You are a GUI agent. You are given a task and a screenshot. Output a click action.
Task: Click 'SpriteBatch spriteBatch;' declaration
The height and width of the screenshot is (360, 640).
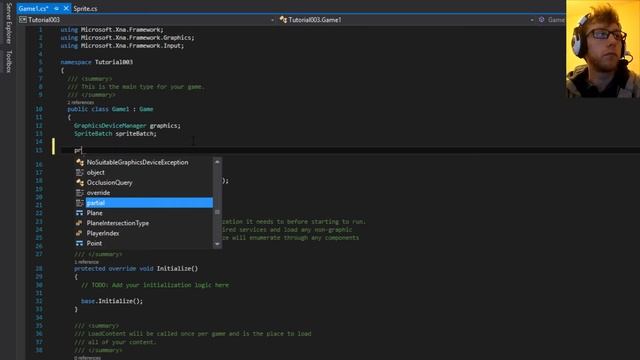click(x=115, y=133)
